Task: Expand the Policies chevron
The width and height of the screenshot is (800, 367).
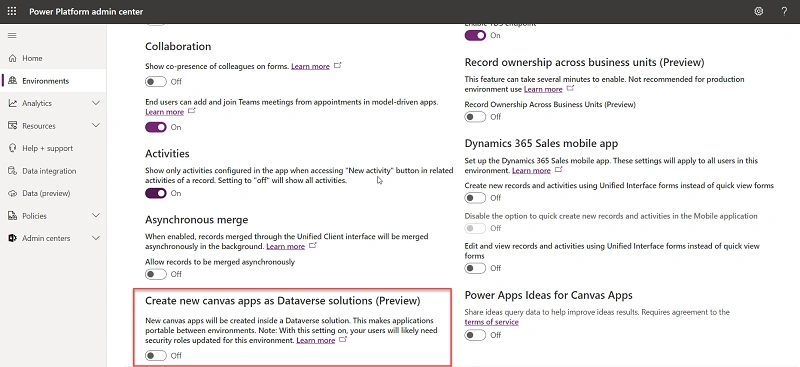Action: 95,216
